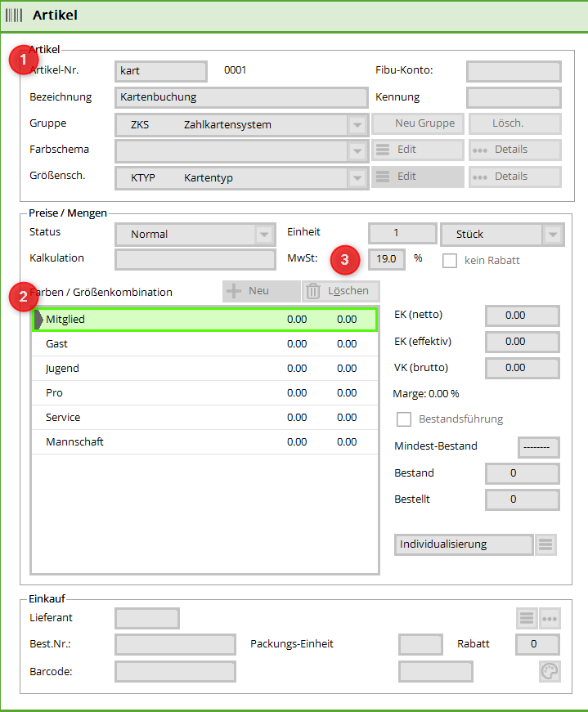Click Edit button in the Größensch. row

pos(418,177)
